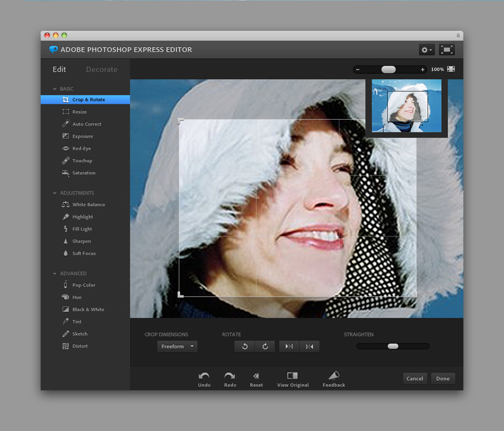This screenshot has height=431, width=504.
Task: Pick the Touchup bandage icon
Action: coord(66,161)
